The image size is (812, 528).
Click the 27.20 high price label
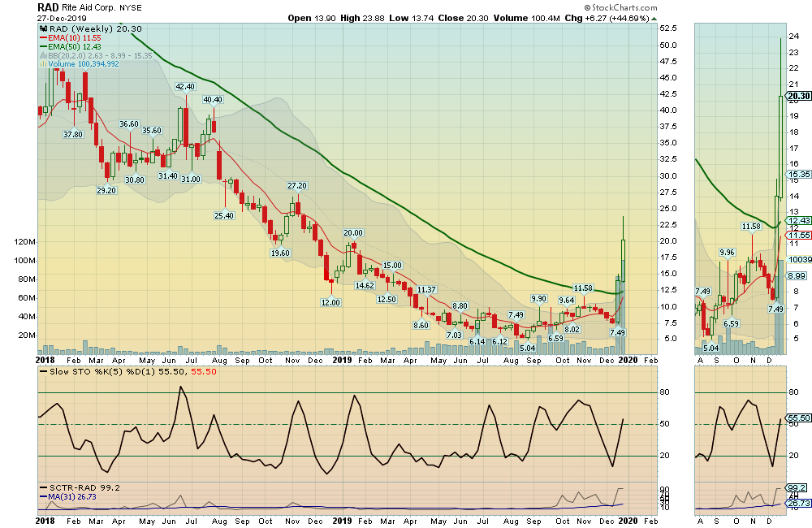[x=297, y=185]
